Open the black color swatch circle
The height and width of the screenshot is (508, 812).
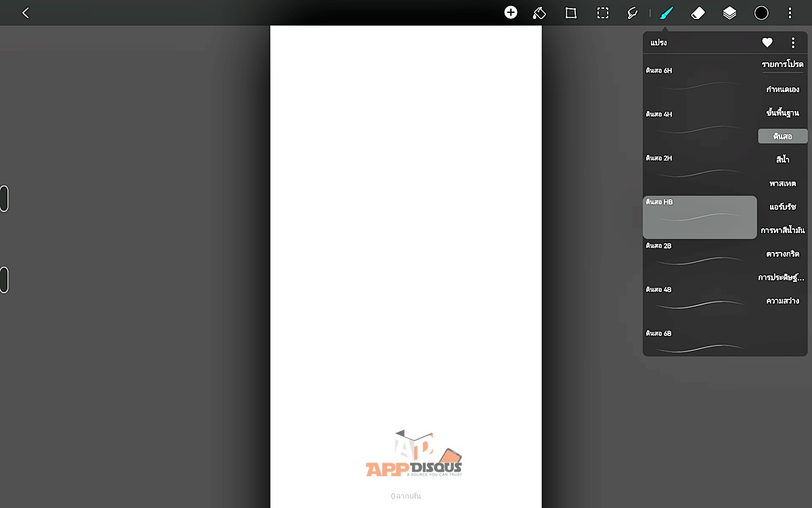761,13
